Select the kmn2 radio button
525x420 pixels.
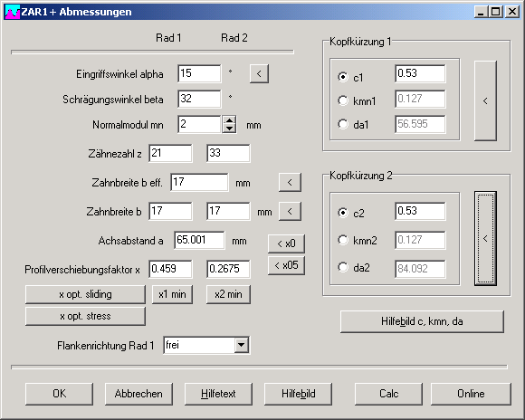pos(343,240)
